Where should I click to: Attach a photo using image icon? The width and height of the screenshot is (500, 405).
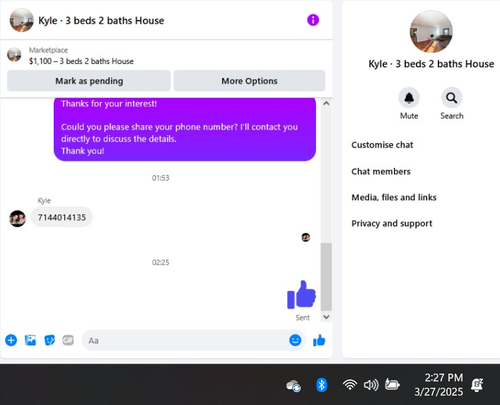click(x=30, y=340)
